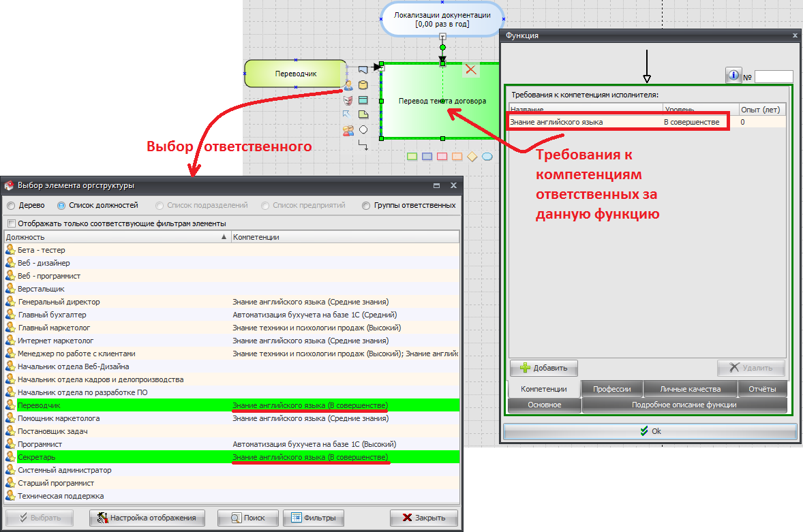Click the № input field

pos(774,77)
